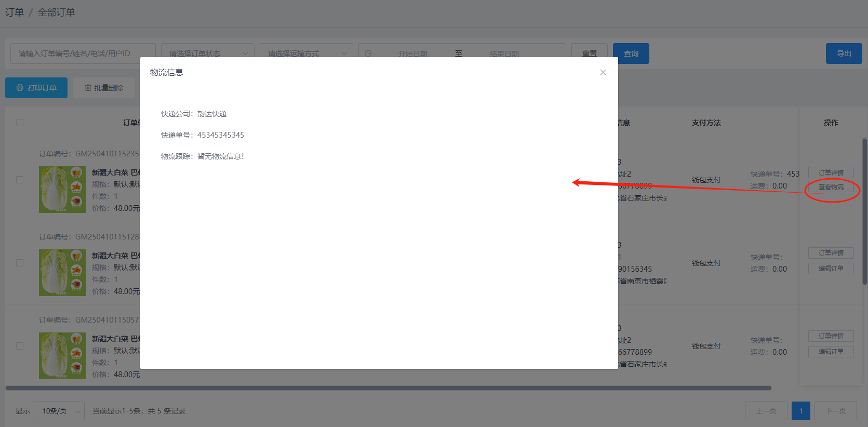
Task: Click the 批量删除 trash button
Action: pyautogui.click(x=104, y=88)
